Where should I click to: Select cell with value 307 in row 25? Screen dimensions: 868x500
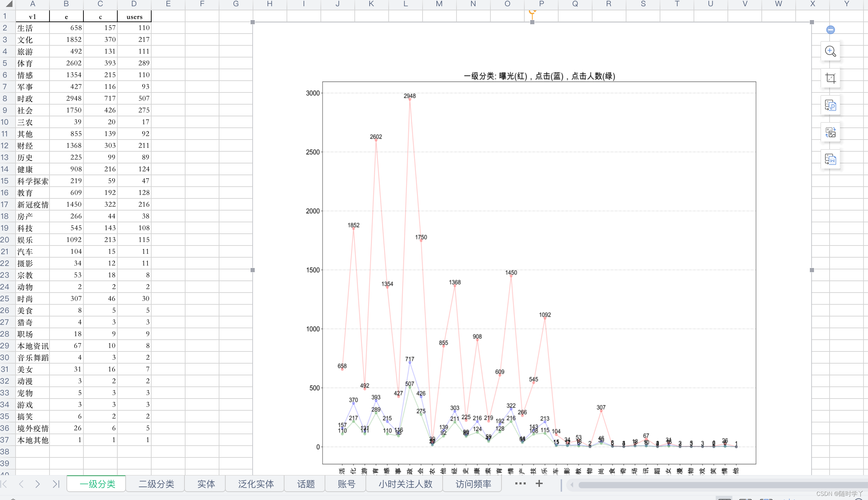[x=66, y=298]
